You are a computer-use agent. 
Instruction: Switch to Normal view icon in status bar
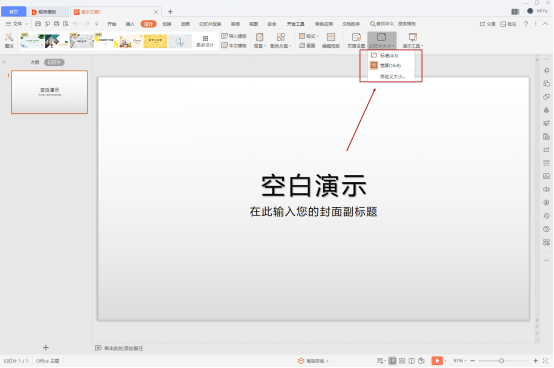[392, 361]
